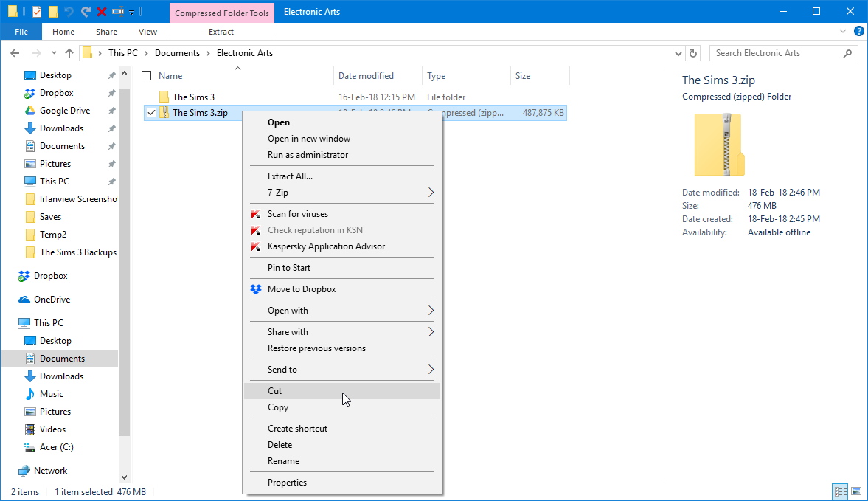Open the recent locations dropdown arrow
The image size is (868, 501).
[x=54, y=53]
